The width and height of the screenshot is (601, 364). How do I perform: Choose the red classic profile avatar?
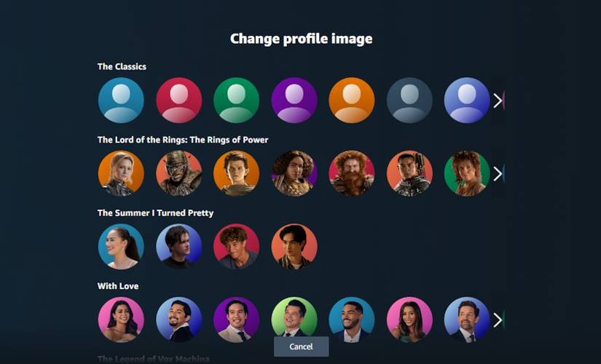click(179, 100)
